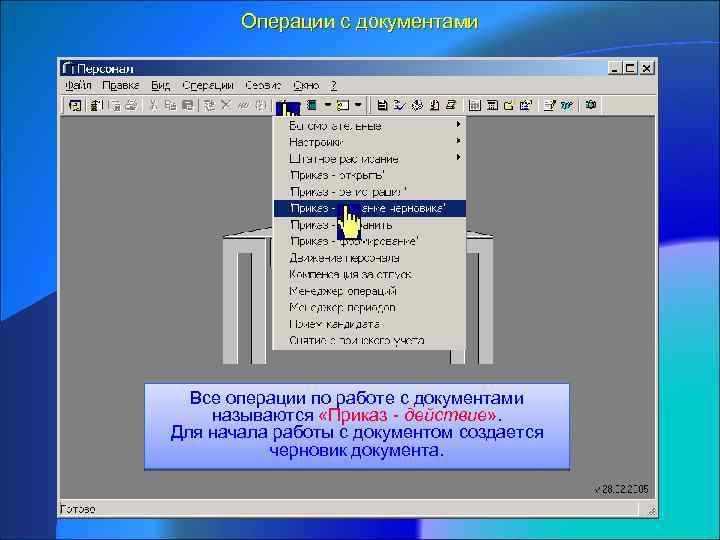The height and width of the screenshot is (540, 720).
Task: Select Компенсация за отпуск menu entry
Action: point(370,275)
